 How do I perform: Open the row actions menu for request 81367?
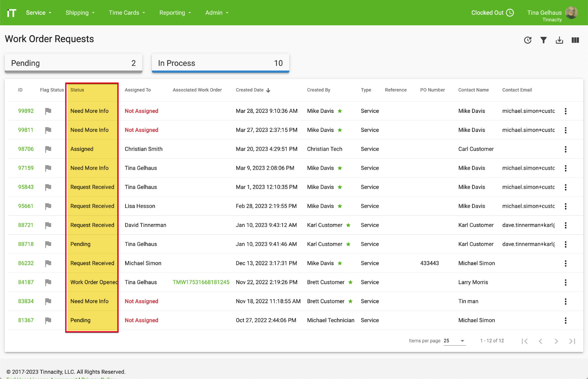tap(566, 320)
